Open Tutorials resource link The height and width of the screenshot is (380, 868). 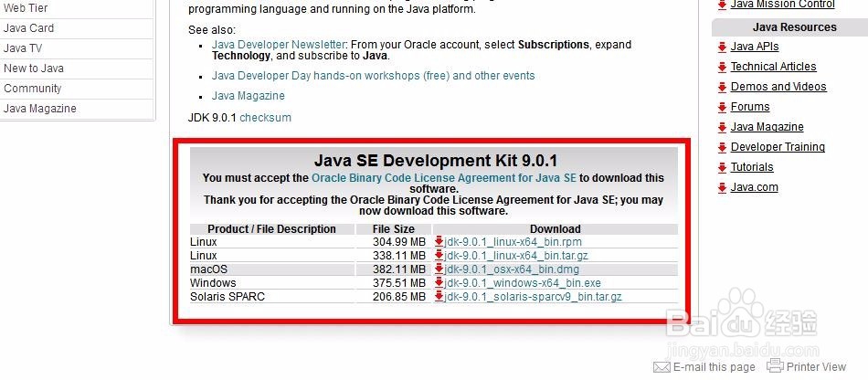tap(752, 167)
